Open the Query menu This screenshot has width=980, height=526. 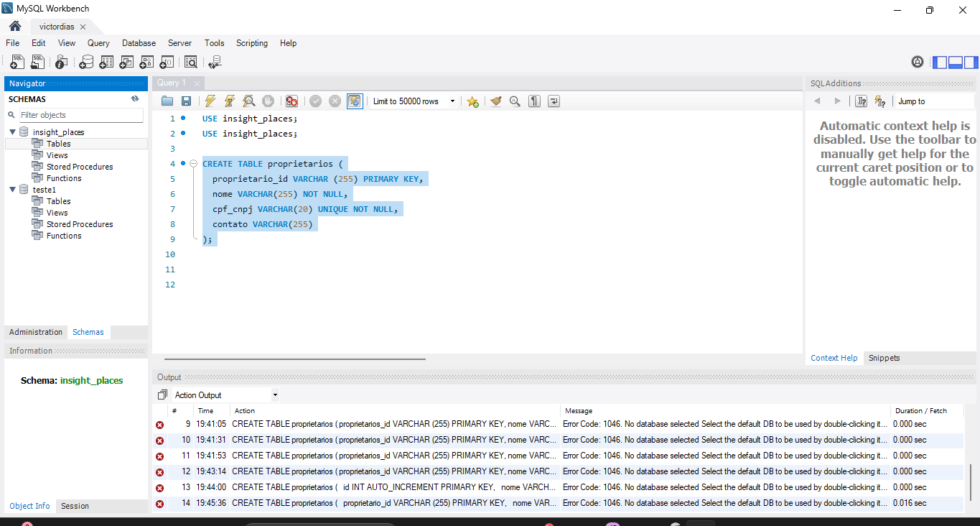(98, 43)
